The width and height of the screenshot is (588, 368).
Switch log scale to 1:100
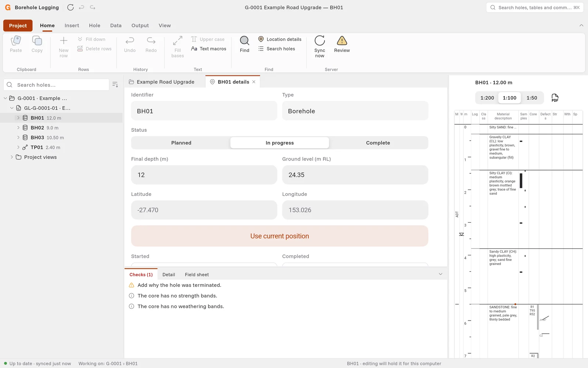pos(510,98)
